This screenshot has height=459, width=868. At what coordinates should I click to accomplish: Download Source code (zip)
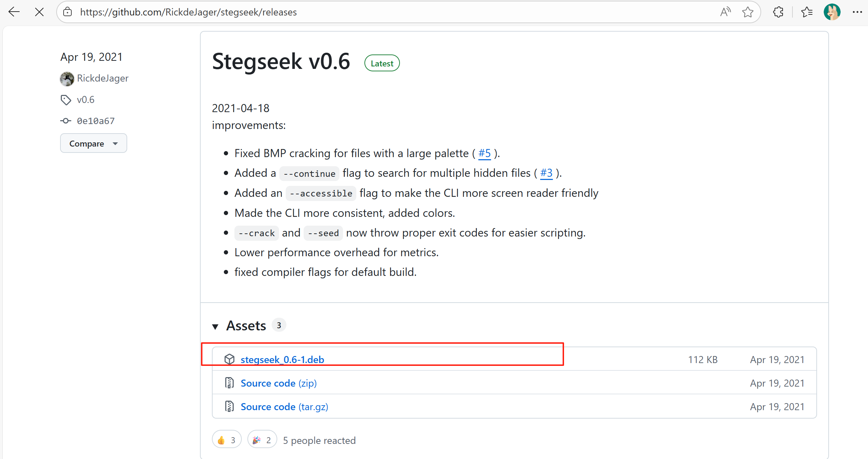pyautogui.click(x=279, y=383)
